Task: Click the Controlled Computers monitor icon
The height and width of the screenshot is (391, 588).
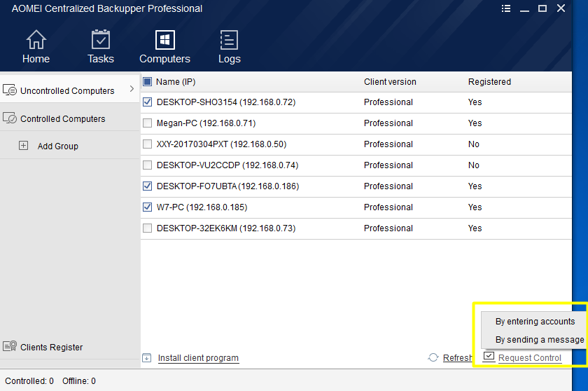Action: pos(10,118)
